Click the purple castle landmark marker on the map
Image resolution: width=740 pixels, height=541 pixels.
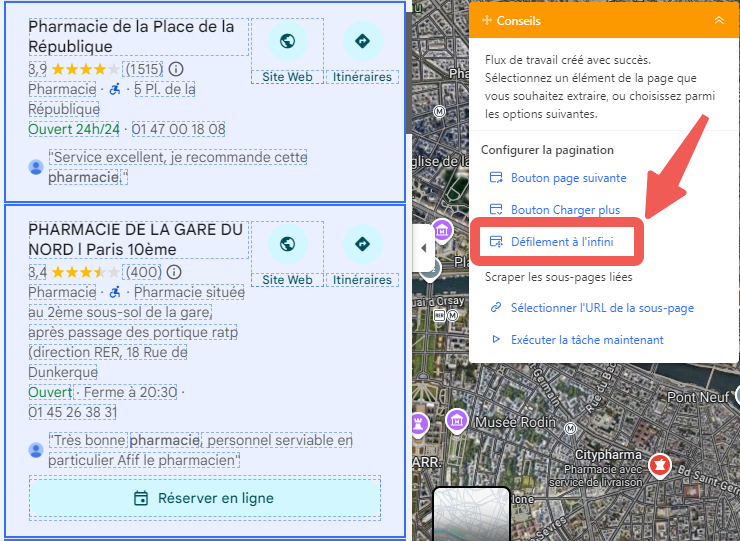[x=419, y=423]
